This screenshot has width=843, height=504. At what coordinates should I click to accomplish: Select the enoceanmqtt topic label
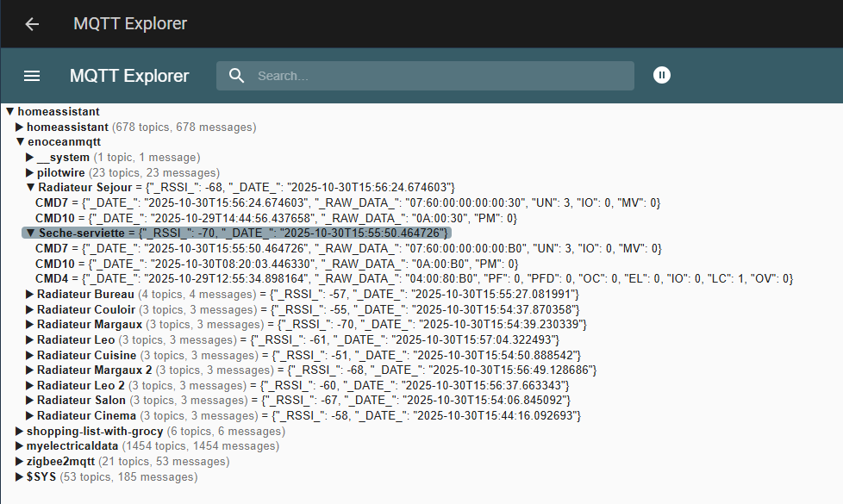pos(64,142)
